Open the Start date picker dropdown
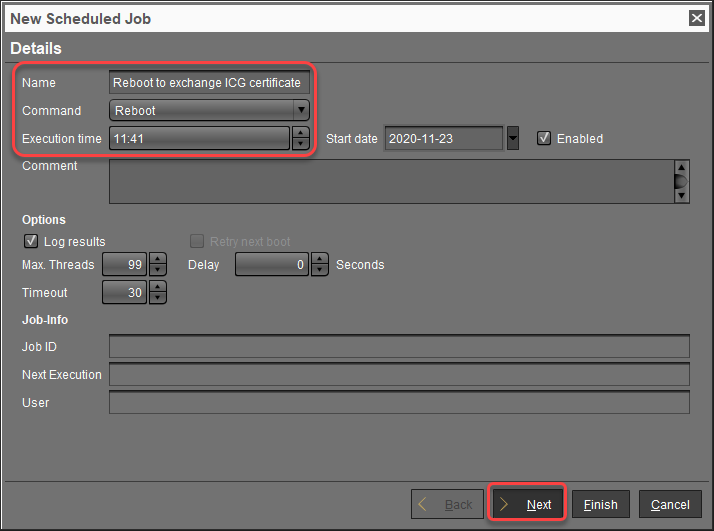The image size is (714, 531). click(x=513, y=139)
